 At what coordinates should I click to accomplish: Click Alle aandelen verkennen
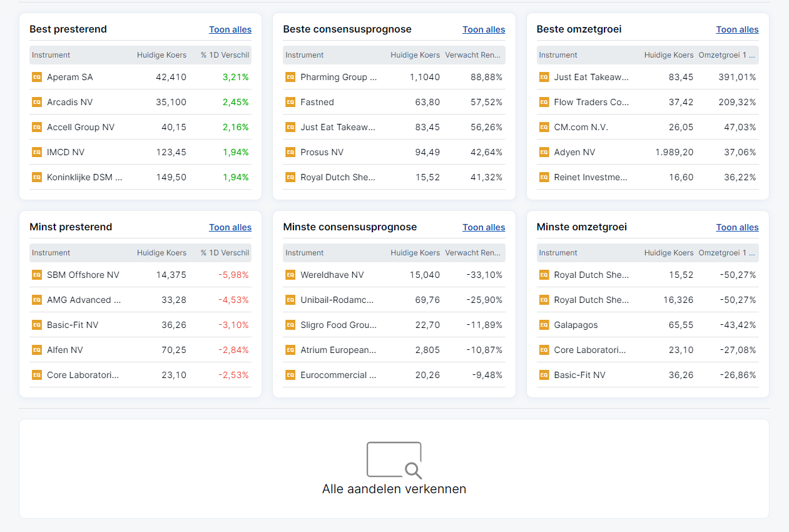[394, 489]
